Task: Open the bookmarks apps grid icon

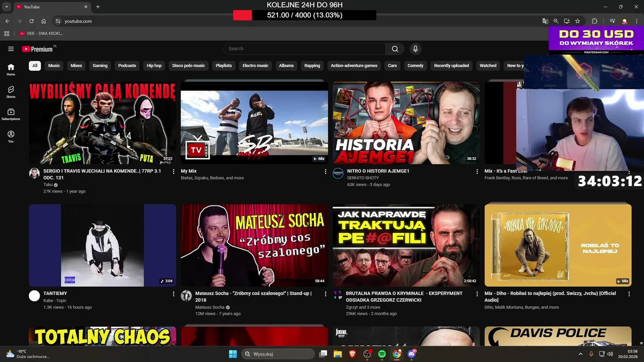Action: (x=7, y=33)
